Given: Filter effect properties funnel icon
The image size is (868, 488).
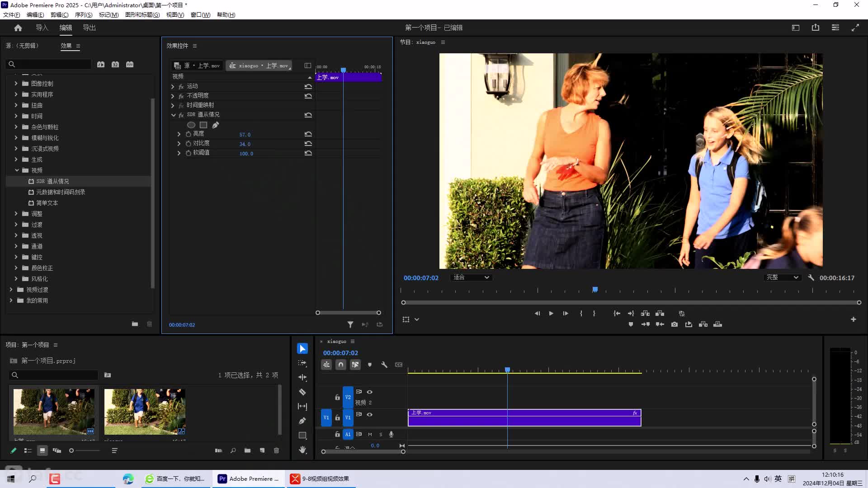Looking at the screenshot, I should pyautogui.click(x=350, y=324).
